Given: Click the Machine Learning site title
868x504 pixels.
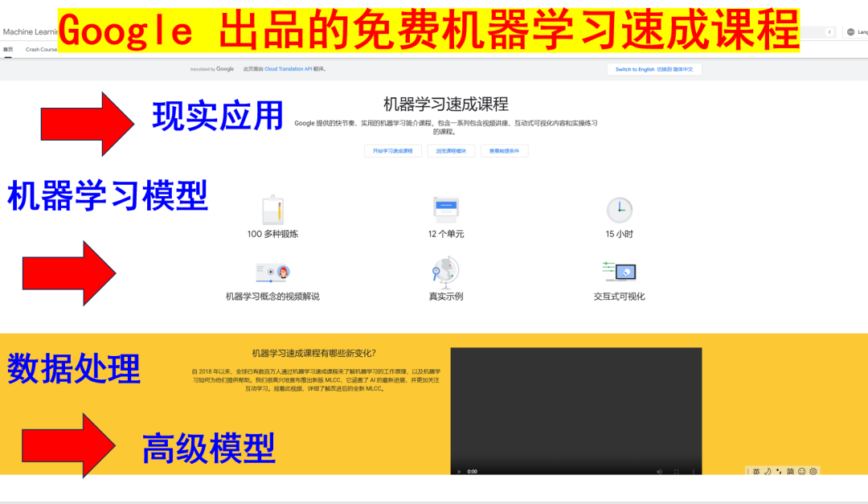Looking at the screenshot, I should coord(31,32).
